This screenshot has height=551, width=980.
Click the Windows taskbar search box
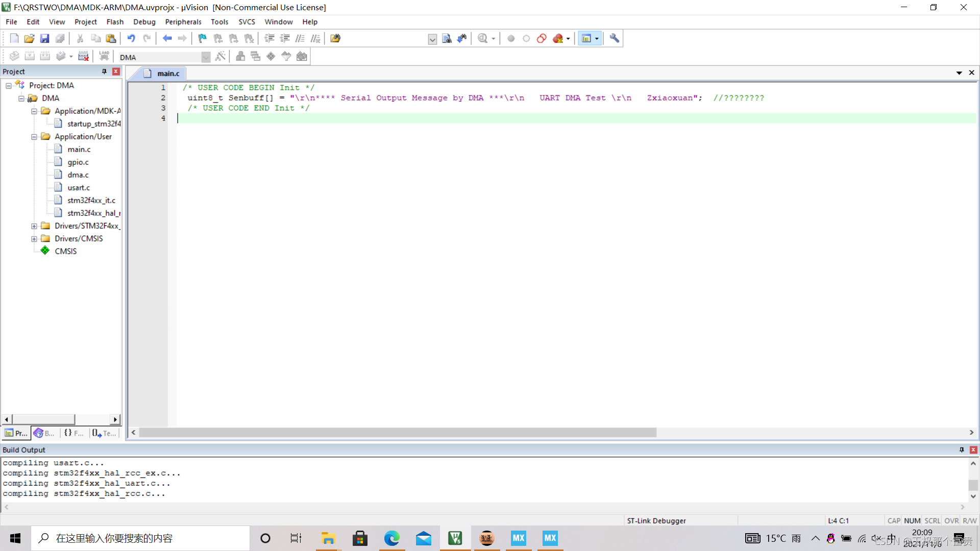[x=140, y=538]
